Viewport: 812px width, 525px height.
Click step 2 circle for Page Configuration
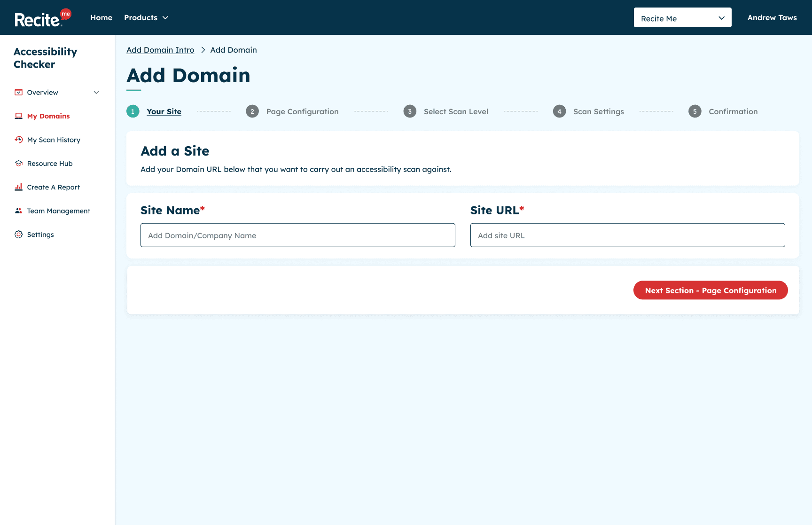pyautogui.click(x=252, y=111)
